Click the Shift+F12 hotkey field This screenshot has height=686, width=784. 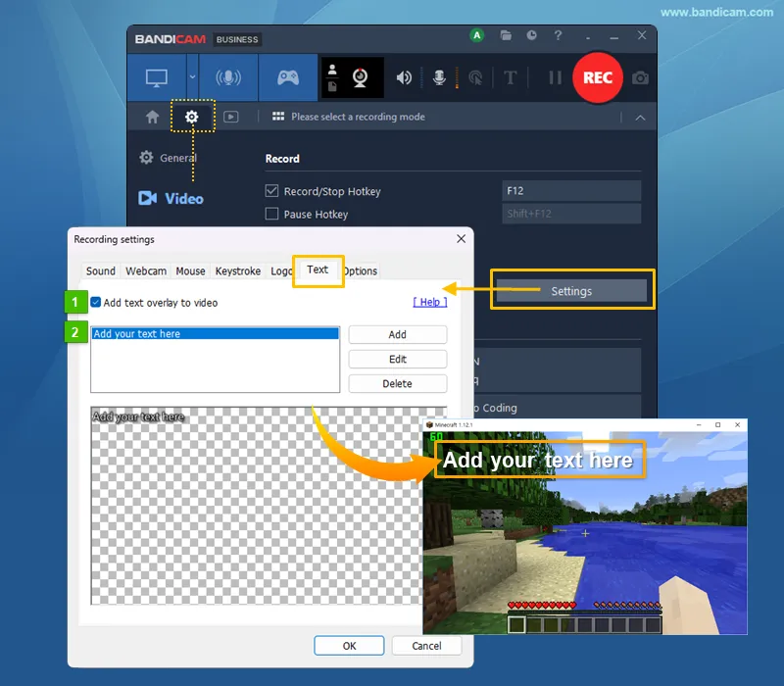click(x=571, y=214)
